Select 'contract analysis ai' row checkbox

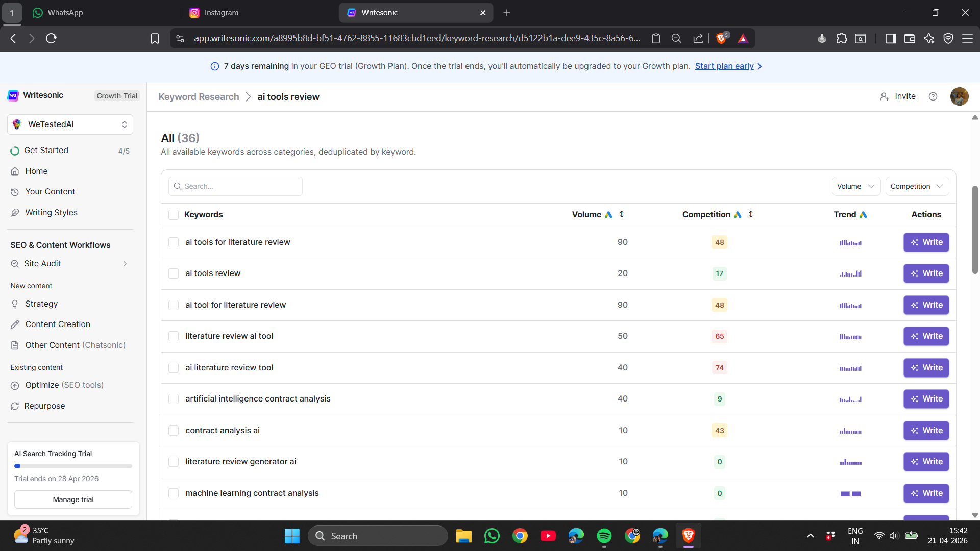click(x=174, y=431)
